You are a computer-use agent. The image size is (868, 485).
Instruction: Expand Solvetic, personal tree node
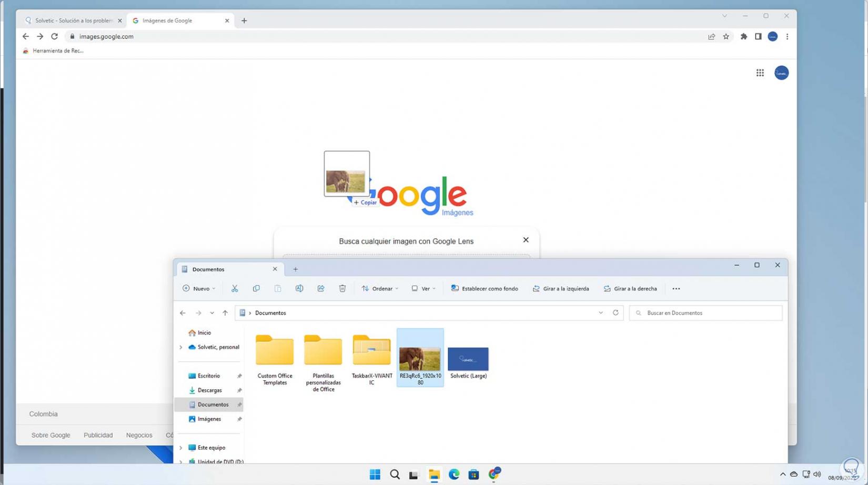point(181,347)
